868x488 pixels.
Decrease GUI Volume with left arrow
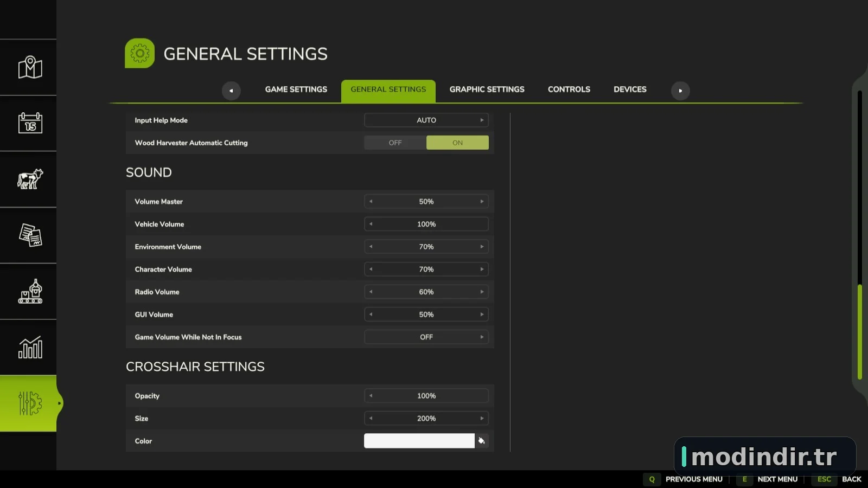click(x=371, y=314)
